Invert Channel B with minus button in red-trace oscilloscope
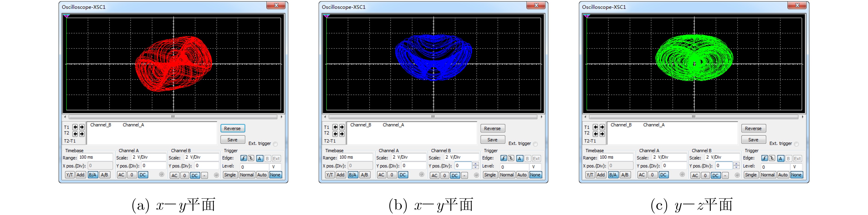The width and height of the screenshot is (868, 215). (x=205, y=176)
